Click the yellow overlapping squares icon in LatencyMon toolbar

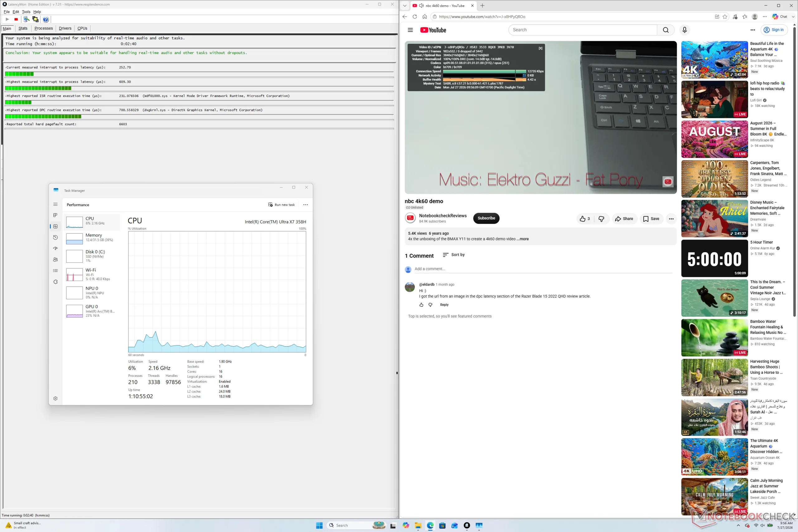coord(35,19)
